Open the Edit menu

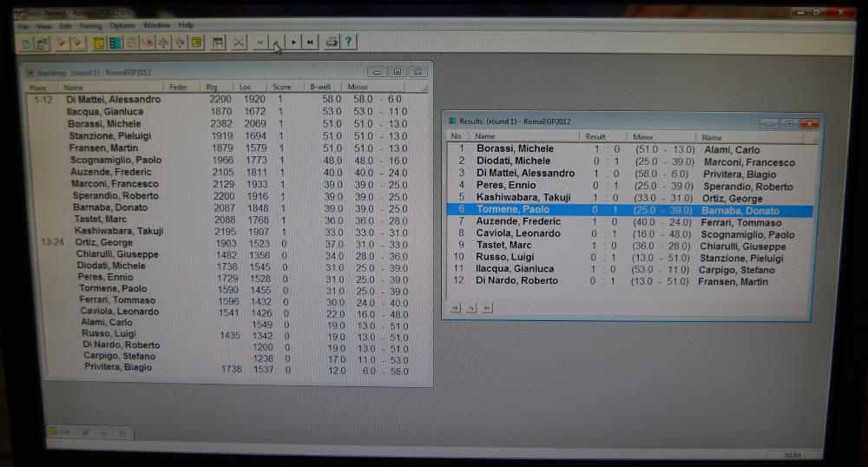click(x=65, y=26)
